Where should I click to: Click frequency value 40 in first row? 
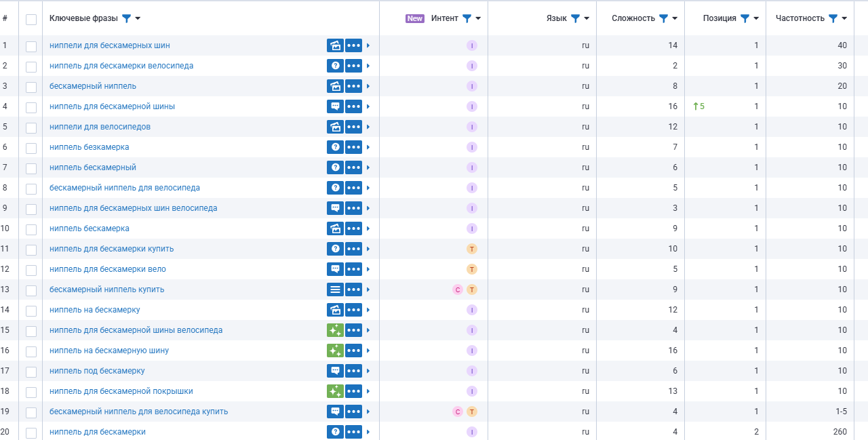tap(842, 45)
